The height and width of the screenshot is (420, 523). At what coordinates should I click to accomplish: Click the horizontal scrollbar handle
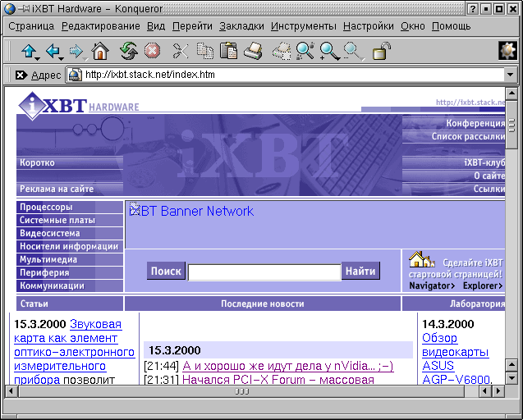[x=241, y=391]
